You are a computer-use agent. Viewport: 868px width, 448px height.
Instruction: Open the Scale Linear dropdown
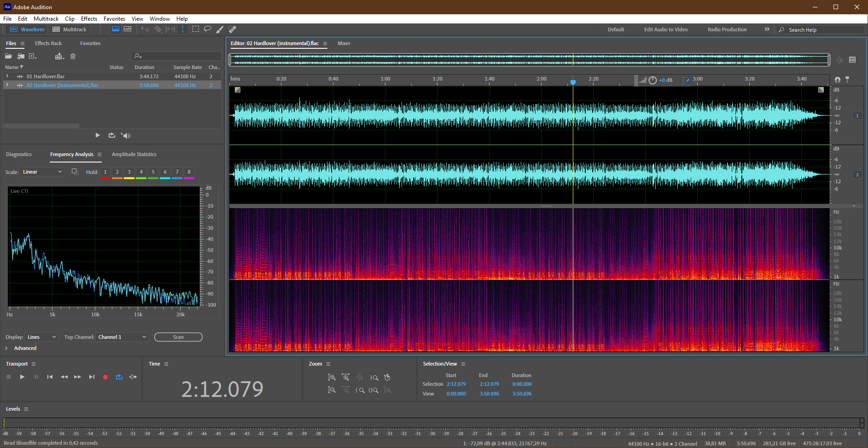tap(42, 172)
